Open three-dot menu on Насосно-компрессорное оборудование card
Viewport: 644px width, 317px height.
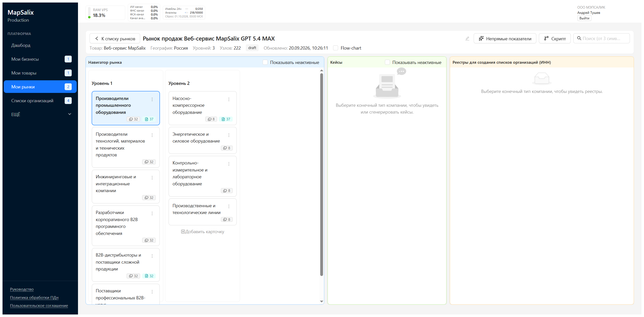229,99
